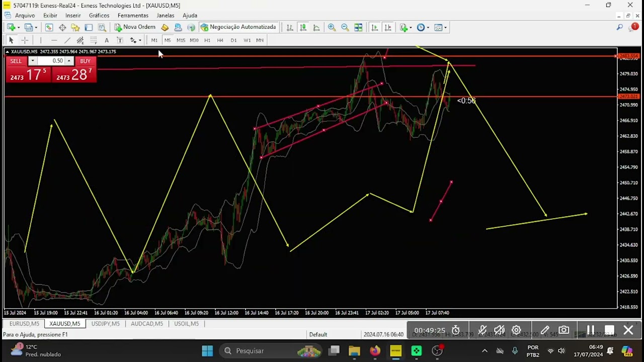Screen dimensions: 644x362
Task: Select the vertical line drawing tool
Action: (x=41, y=40)
